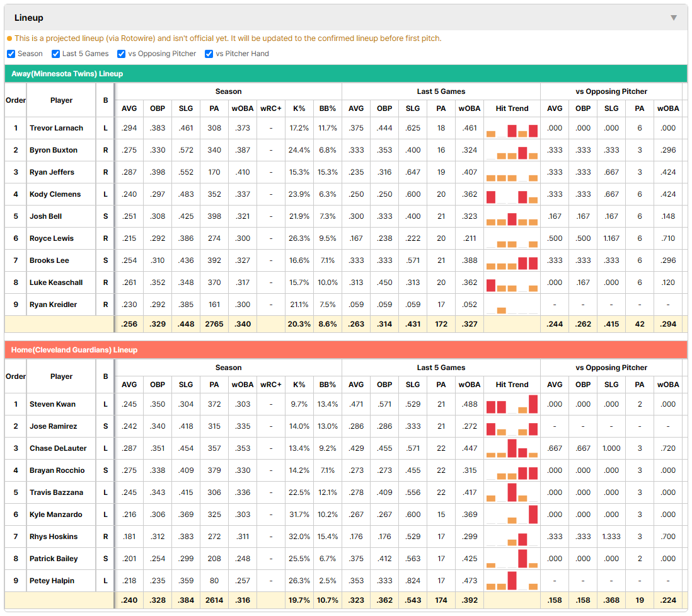Screen dimensions: 692x616
Task: View Byron Buxton's hit trend chart
Action: click(512, 151)
